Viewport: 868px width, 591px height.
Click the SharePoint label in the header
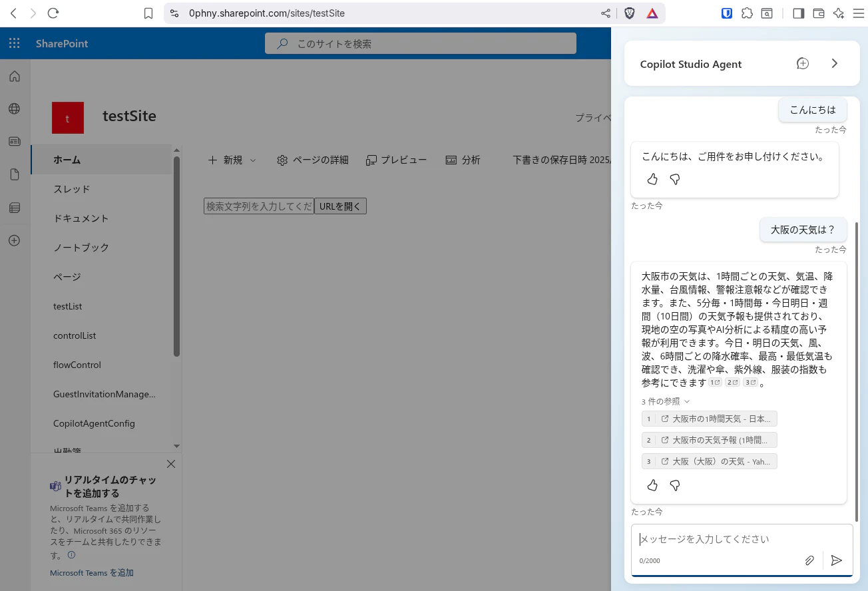tap(62, 44)
